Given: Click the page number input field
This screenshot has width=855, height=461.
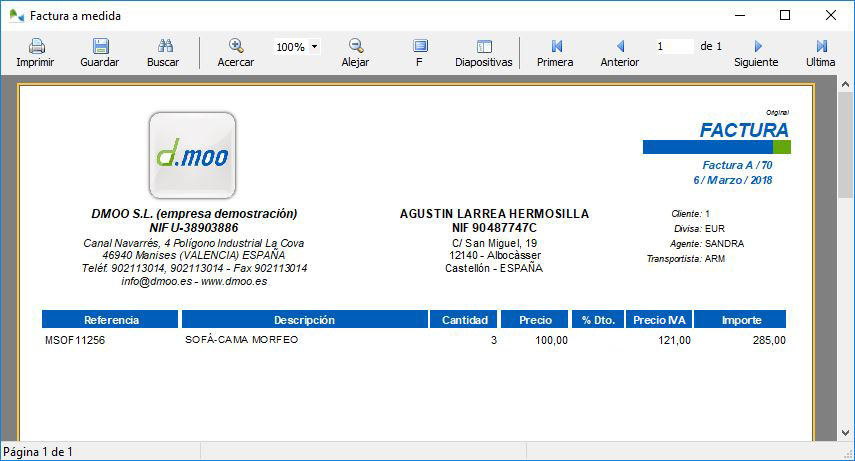Looking at the screenshot, I should coord(673,46).
